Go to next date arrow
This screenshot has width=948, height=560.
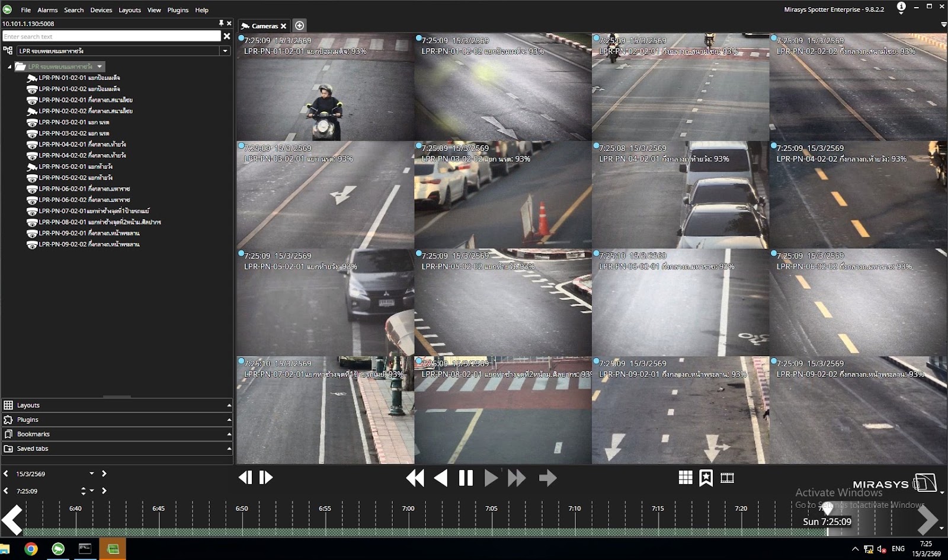104,473
